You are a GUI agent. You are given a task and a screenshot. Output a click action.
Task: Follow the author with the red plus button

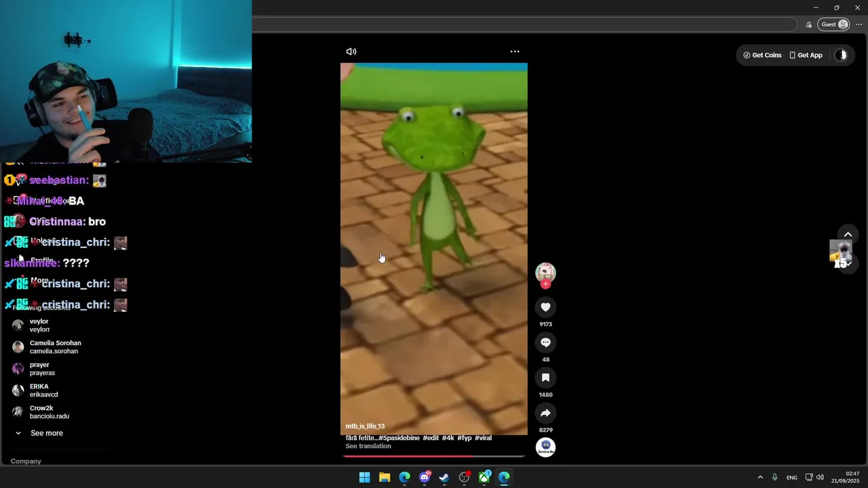point(545,284)
